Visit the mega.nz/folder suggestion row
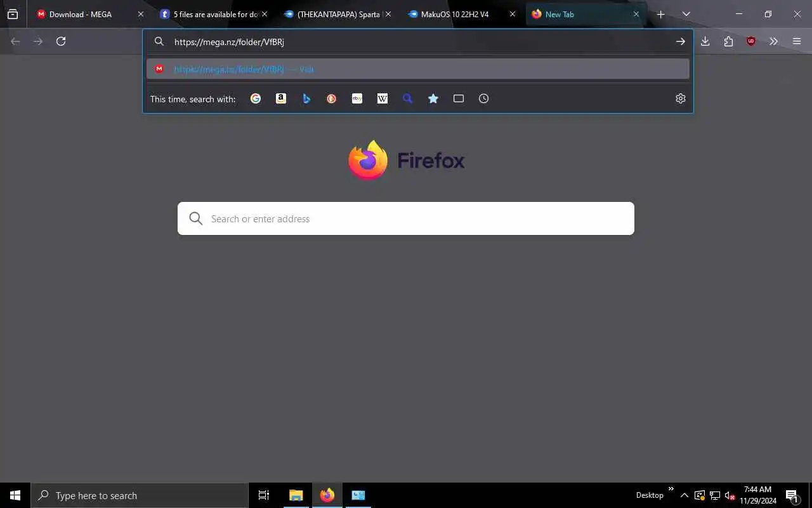This screenshot has height=508, width=812. pos(417,69)
